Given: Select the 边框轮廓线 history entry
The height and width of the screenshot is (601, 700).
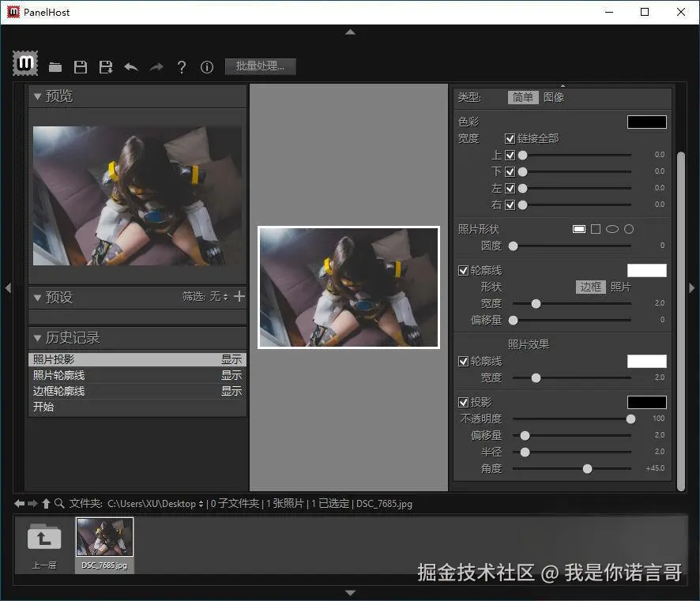Looking at the screenshot, I should coord(137,391).
